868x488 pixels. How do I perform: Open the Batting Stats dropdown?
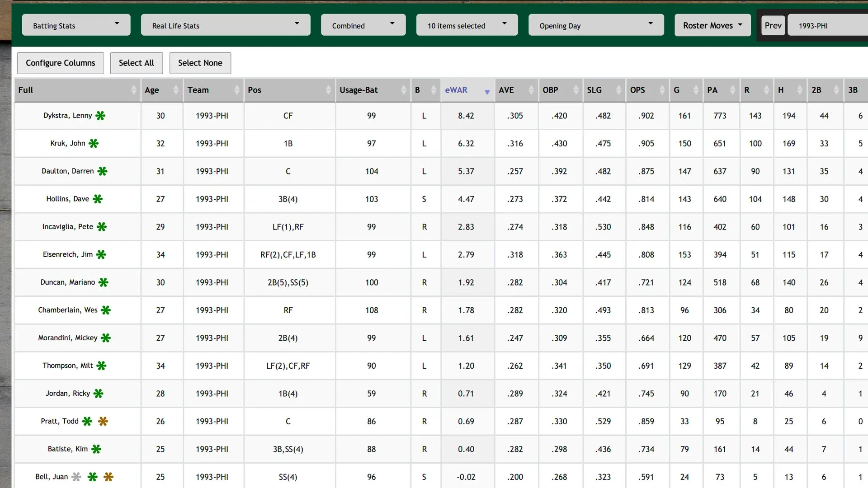tap(76, 25)
